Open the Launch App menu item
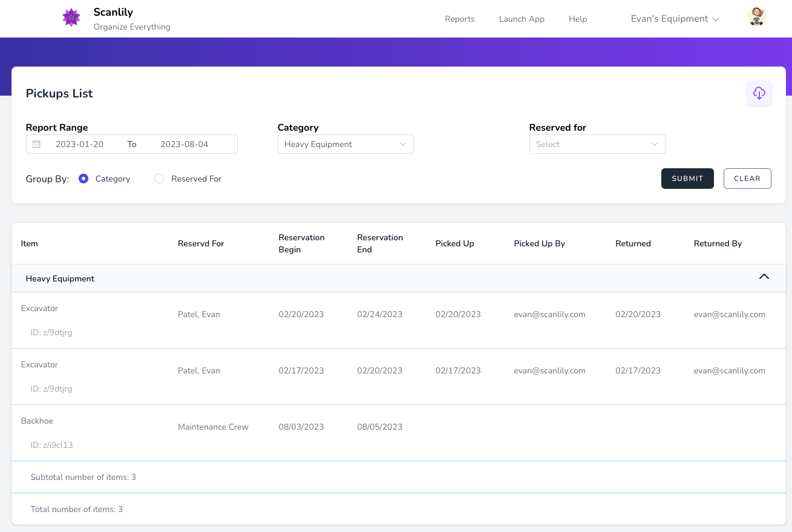Viewport: 792px width, 532px height. point(521,19)
